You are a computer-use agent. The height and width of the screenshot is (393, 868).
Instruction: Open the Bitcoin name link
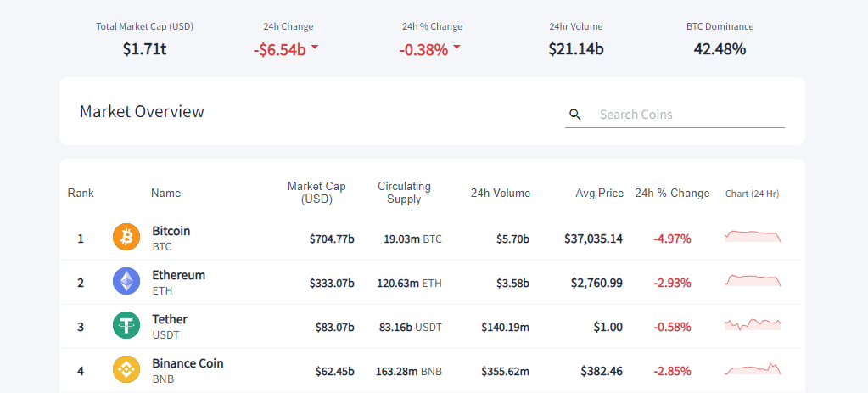click(x=171, y=231)
